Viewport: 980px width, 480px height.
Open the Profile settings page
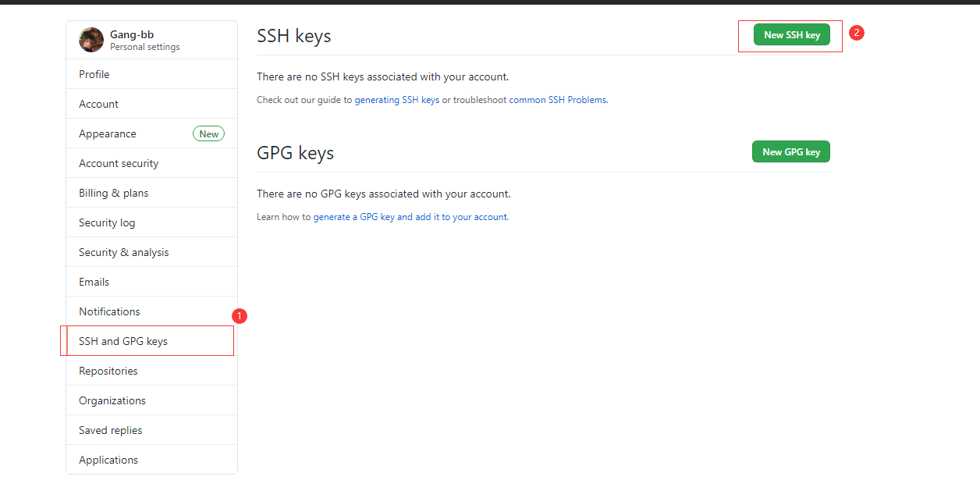coord(151,74)
